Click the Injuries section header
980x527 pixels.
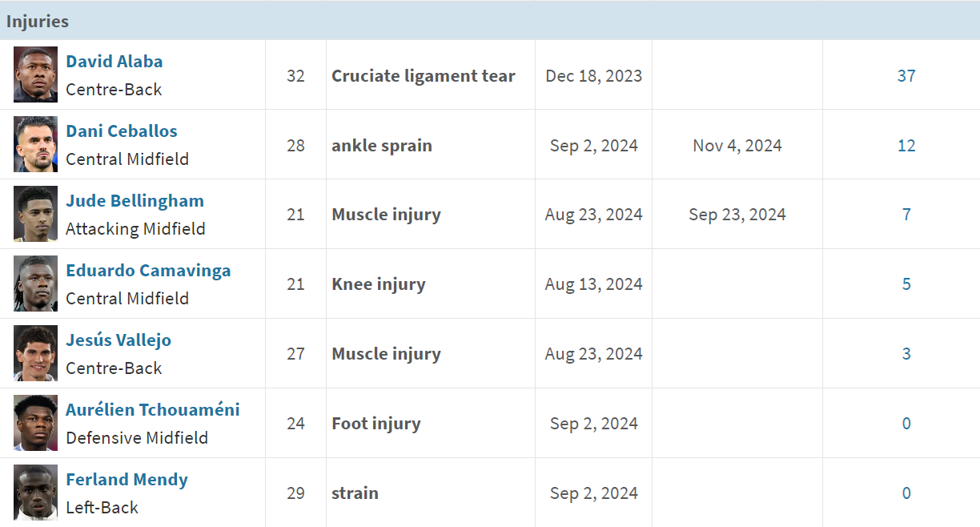[x=490, y=21]
